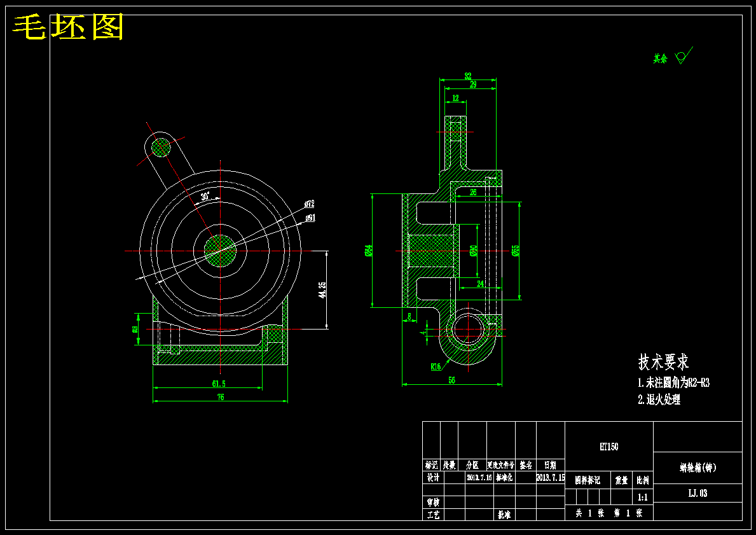Select the ø91 diameter leader text

tap(310, 218)
